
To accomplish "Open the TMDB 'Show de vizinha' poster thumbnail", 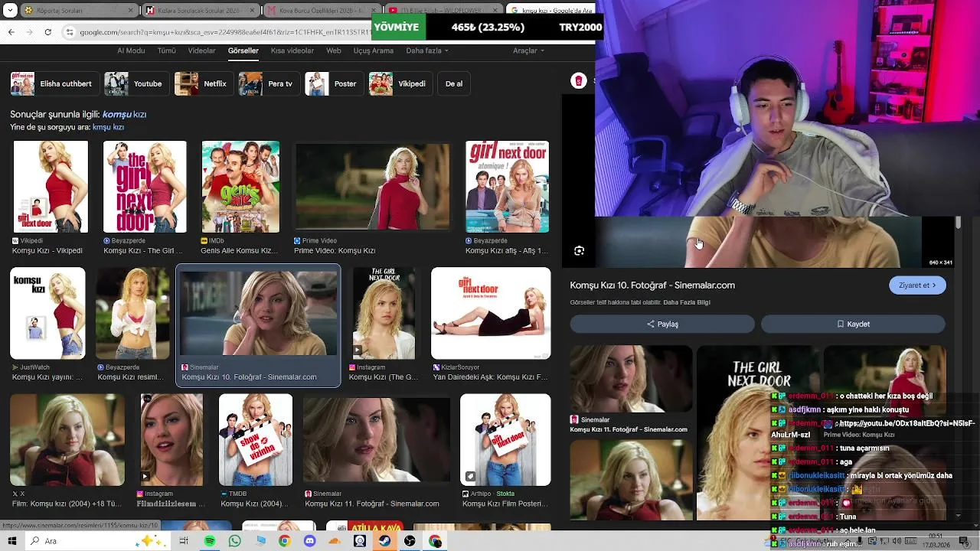I will coord(256,440).
